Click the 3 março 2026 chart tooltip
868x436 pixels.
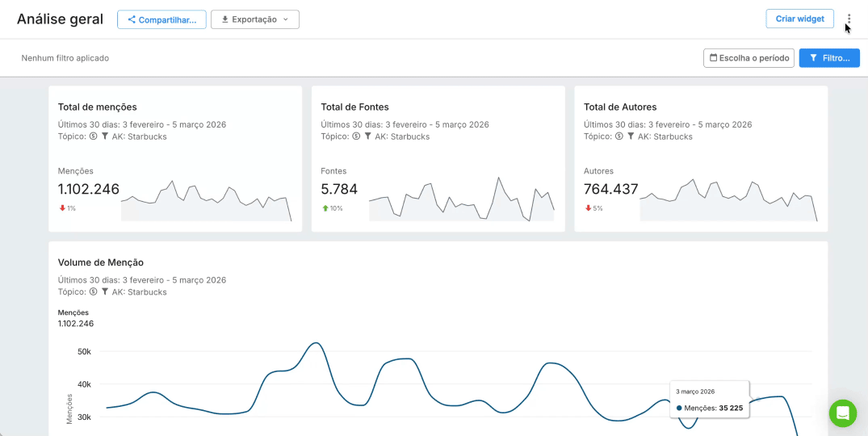click(x=709, y=400)
